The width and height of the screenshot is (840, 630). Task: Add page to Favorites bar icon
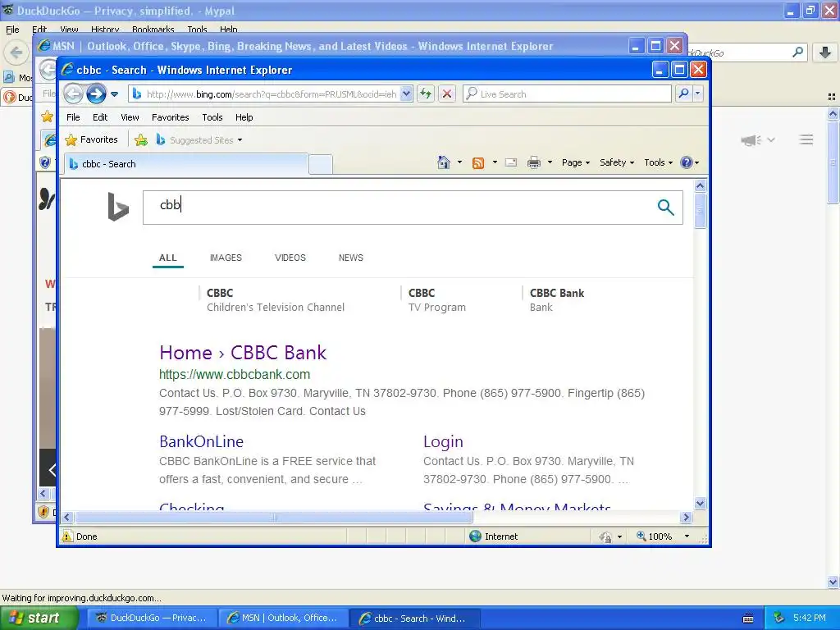click(x=141, y=140)
